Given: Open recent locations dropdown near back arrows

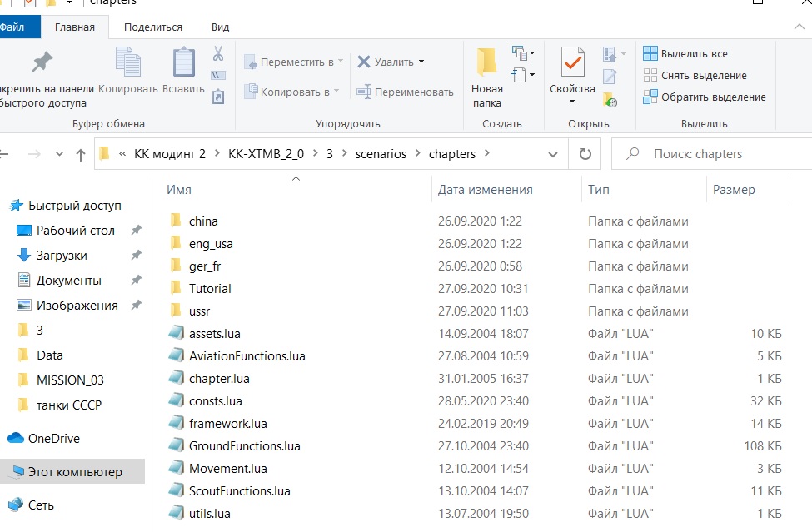Looking at the screenshot, I should (60, 154).
